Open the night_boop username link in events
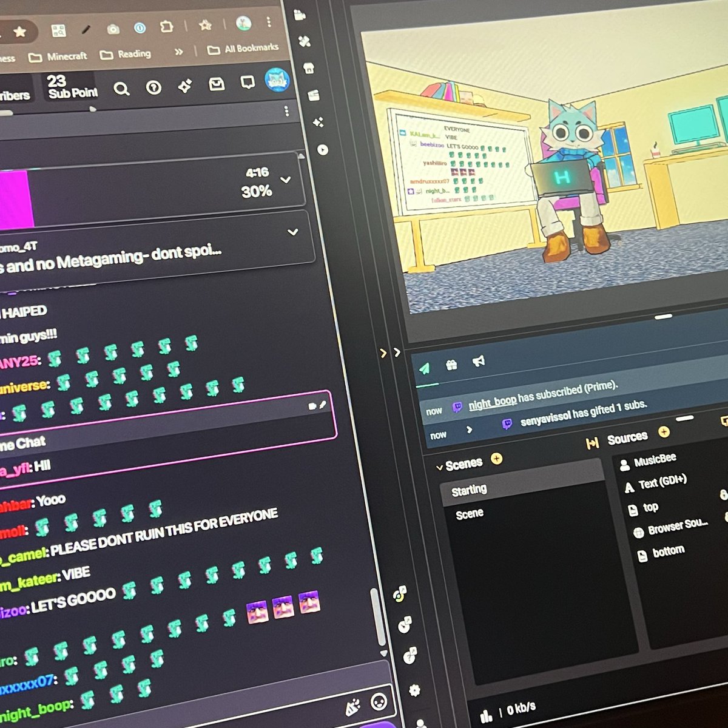The image size is (728, 728). [492, 401]
